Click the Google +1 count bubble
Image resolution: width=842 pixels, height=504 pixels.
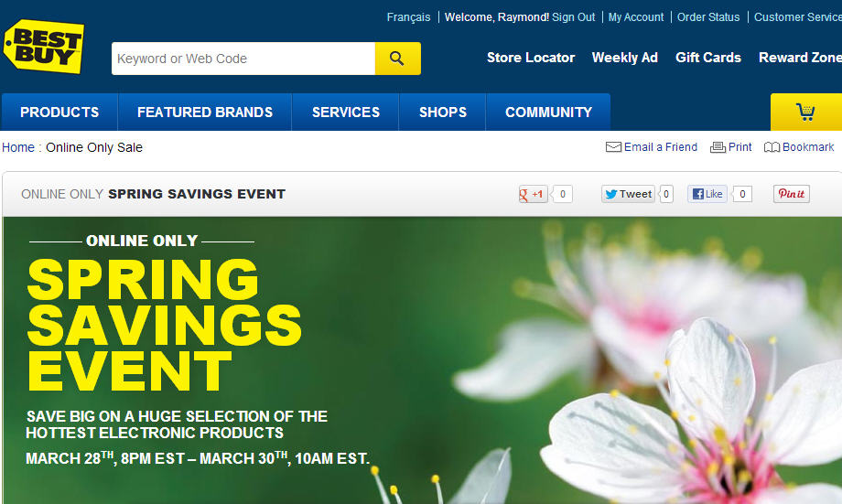pos(562,194)
